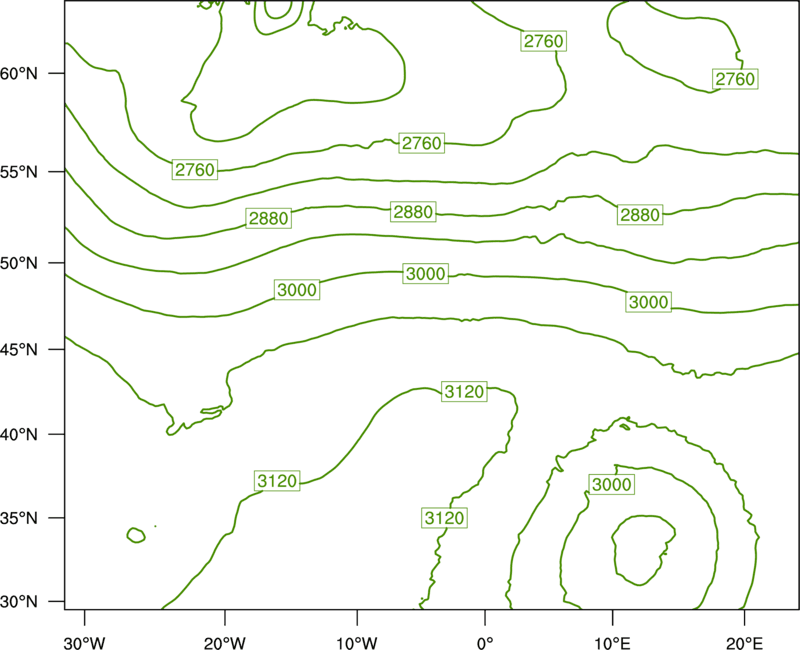Click the 3120 label at the ridge contour's crest

[x=464, y=391]
